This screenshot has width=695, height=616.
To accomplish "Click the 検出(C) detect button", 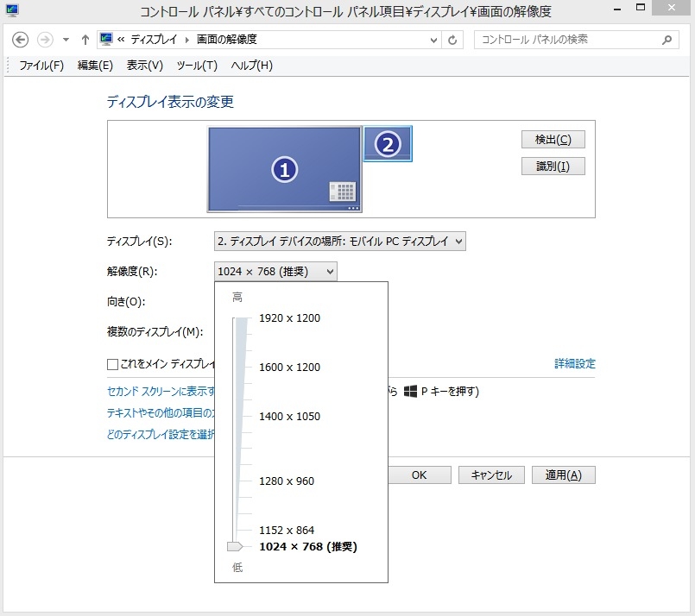I will (x=553, y=140).
